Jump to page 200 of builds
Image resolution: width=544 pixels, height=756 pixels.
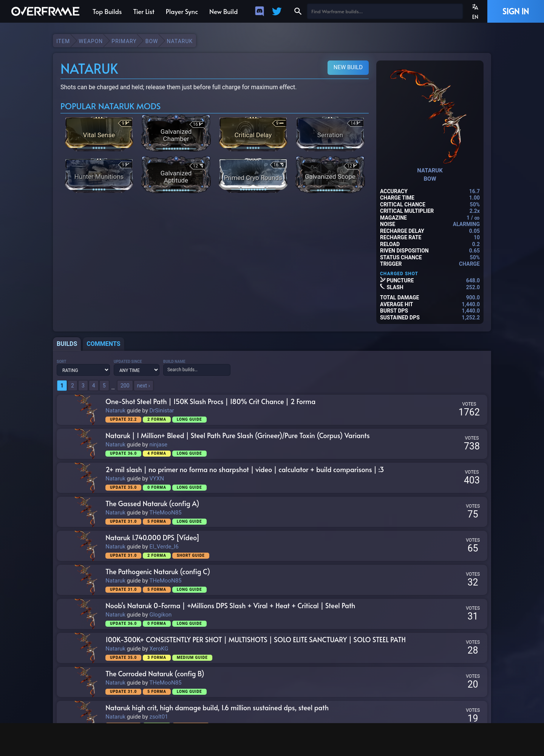125,386
